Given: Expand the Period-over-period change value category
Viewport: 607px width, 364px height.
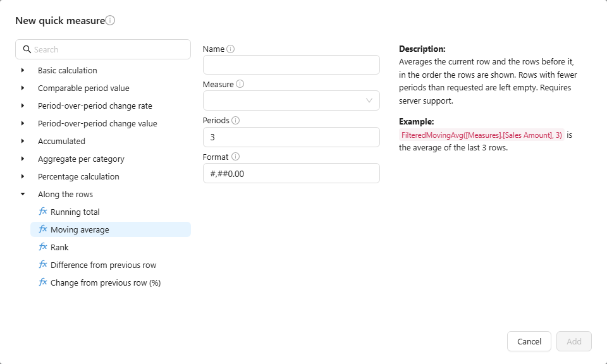Looking at the screenshot, I should click(23, 123).
